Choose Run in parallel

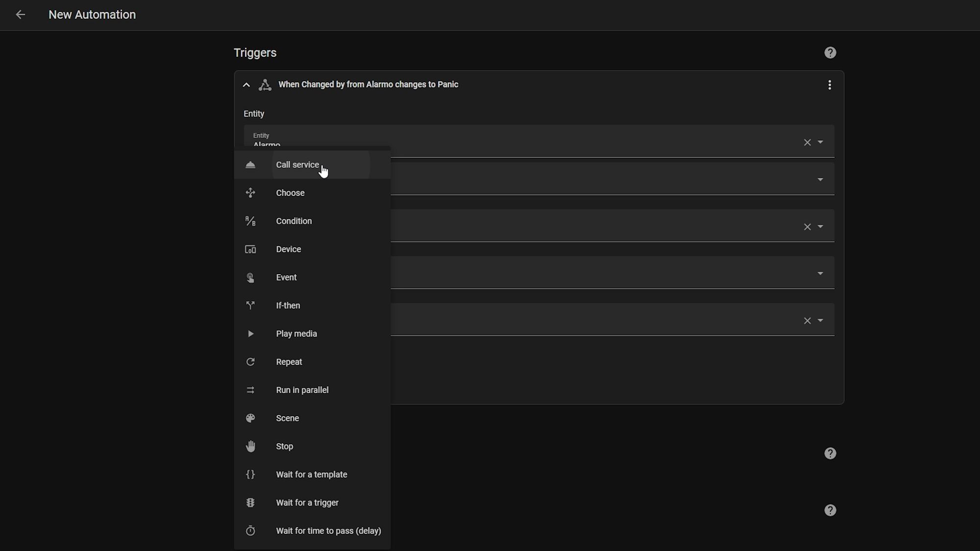(312, 390)
